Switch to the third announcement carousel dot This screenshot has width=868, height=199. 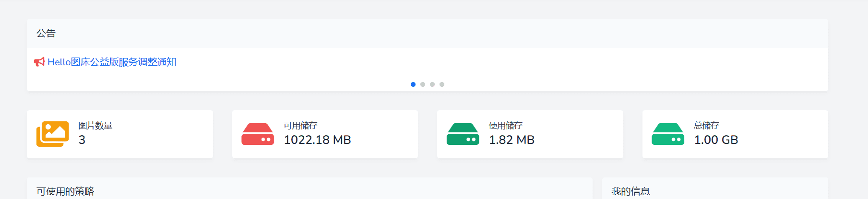pos(432,84)
